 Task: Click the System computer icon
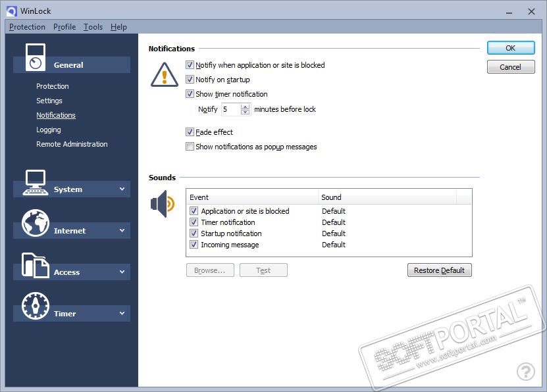pos(36,183)
